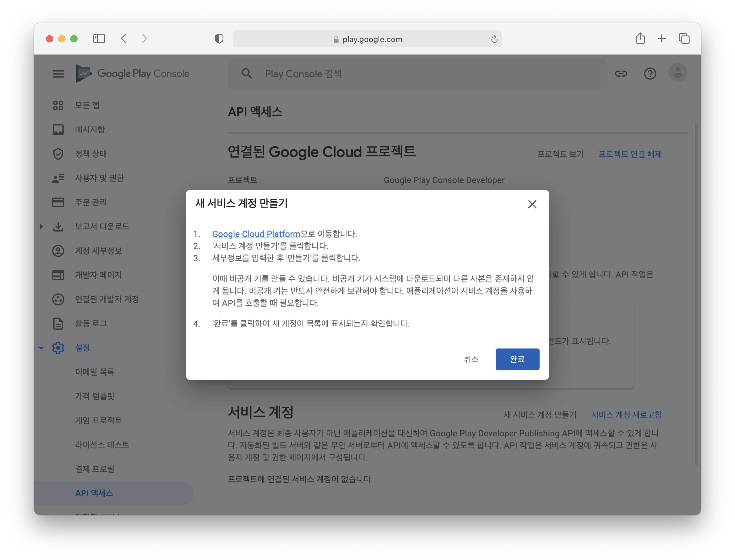Click the blue 완료 button
The height and width of the screenshot is (560, 735).
pyautogui.click(x=517, y=359)
